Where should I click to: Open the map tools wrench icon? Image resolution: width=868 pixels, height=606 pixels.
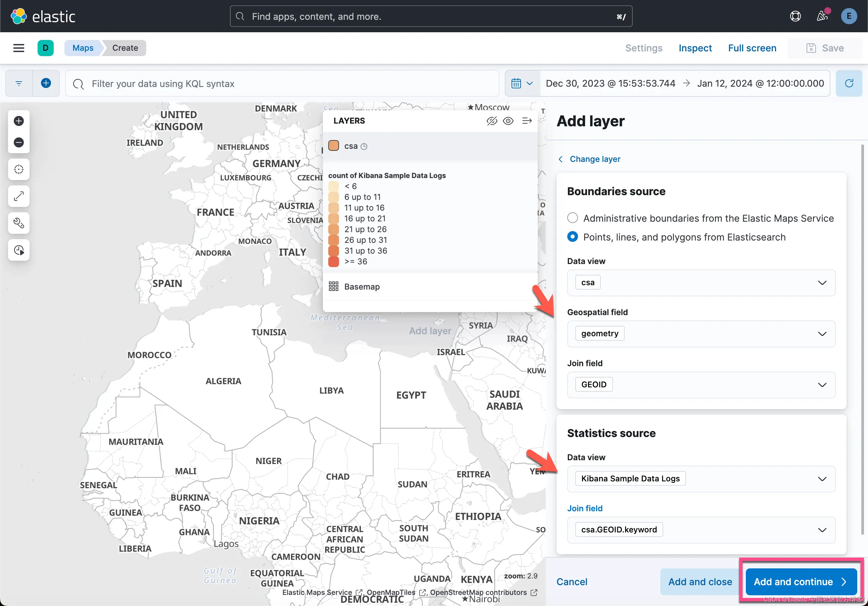tap(18, 223)
